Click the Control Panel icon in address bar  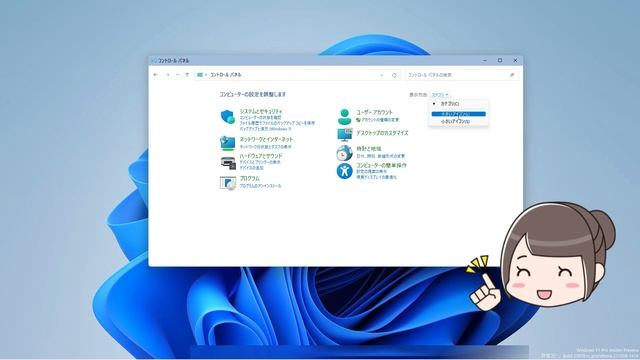click(200, 75)
